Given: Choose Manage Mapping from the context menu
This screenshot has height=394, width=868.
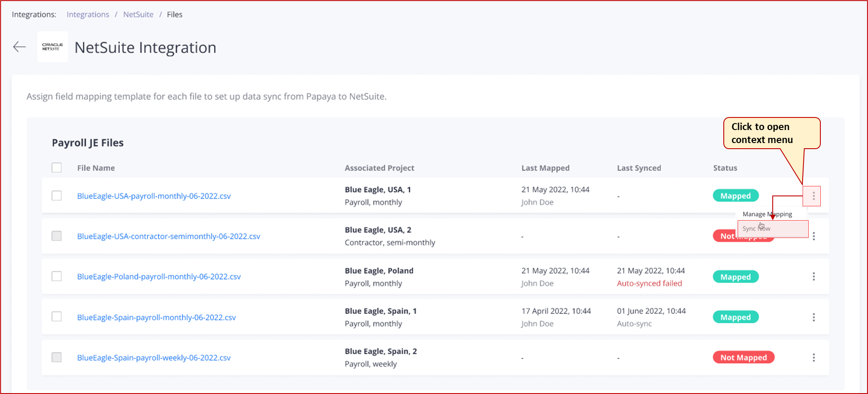Looking at the screenshot, I should (x=767, y=214).
